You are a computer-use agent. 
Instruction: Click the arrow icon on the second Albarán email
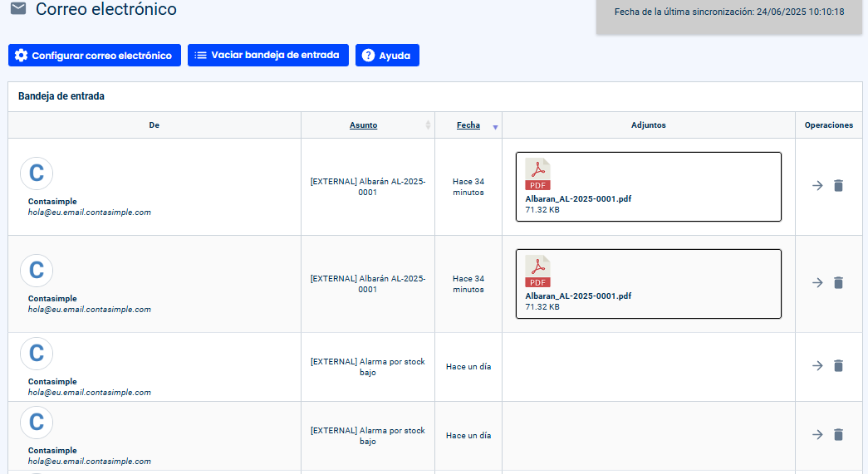pos(817,283)
